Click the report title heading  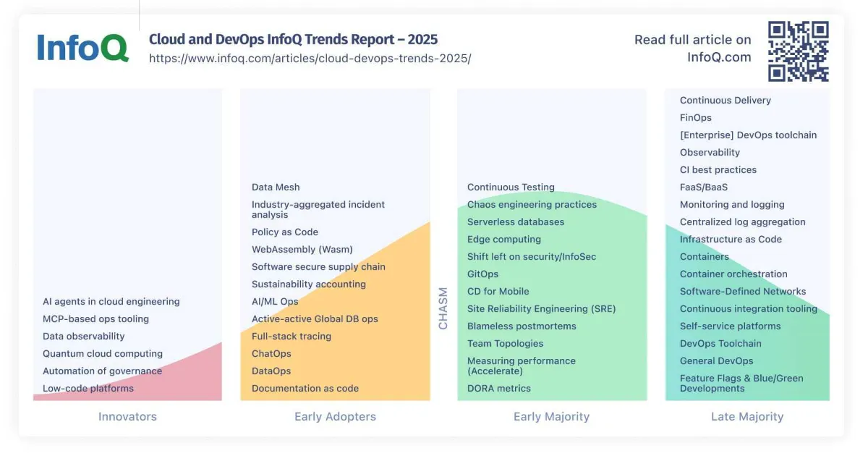coord(293,39)
